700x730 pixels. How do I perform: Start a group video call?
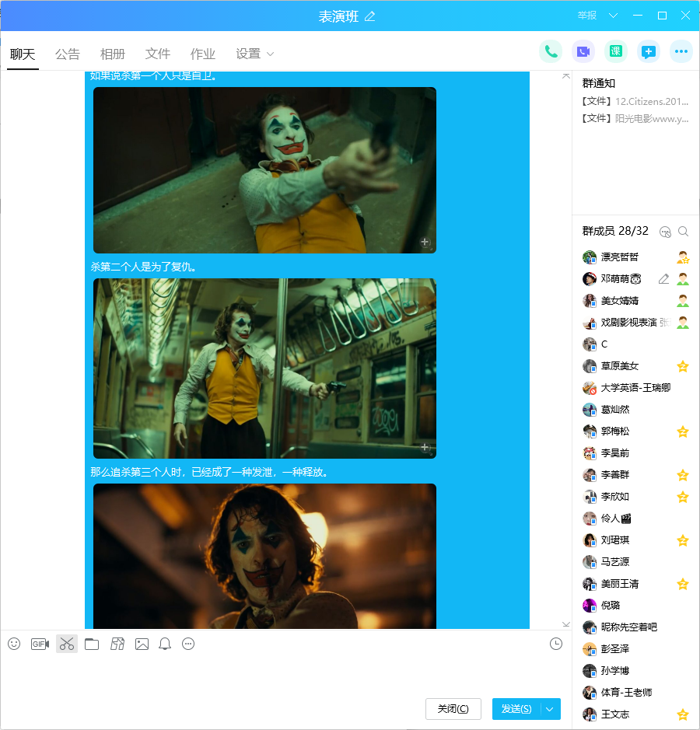click(x=583, y=51)
